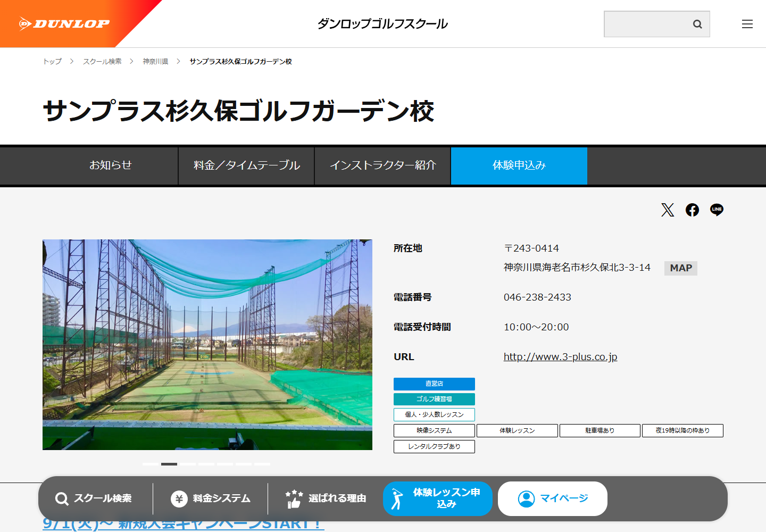Screen dimensions: 766x532
Task: Click the スクール検索 magnifier icon in bottom bar
Action: [x=62, y=498]
